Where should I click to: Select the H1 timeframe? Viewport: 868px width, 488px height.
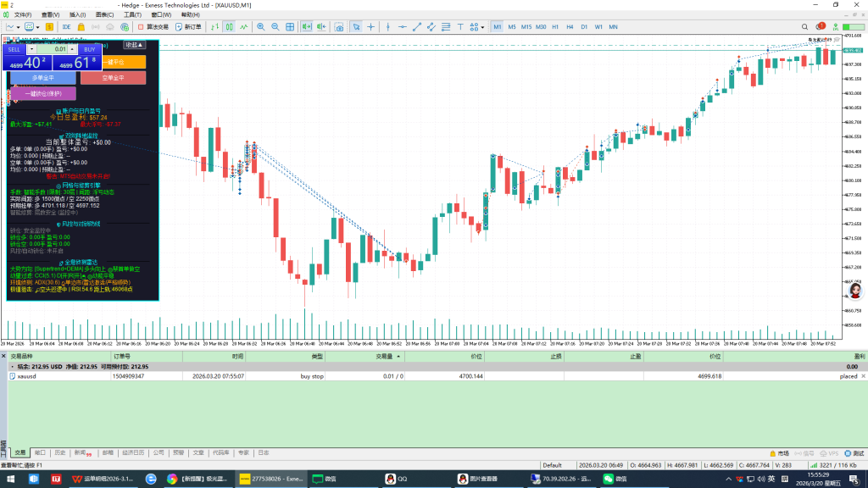[555, 26]
